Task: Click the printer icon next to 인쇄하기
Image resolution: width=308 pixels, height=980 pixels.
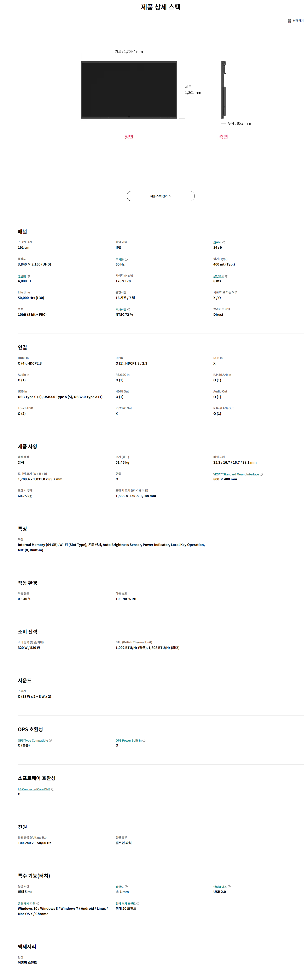Action: click(289, 21)
